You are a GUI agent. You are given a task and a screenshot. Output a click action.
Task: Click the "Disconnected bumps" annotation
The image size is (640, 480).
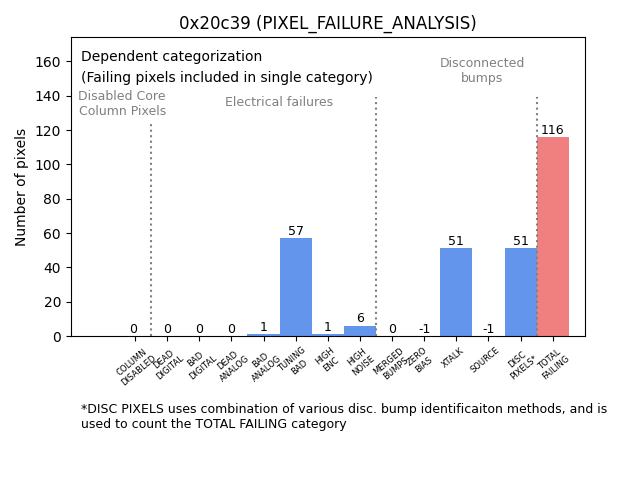482,70
